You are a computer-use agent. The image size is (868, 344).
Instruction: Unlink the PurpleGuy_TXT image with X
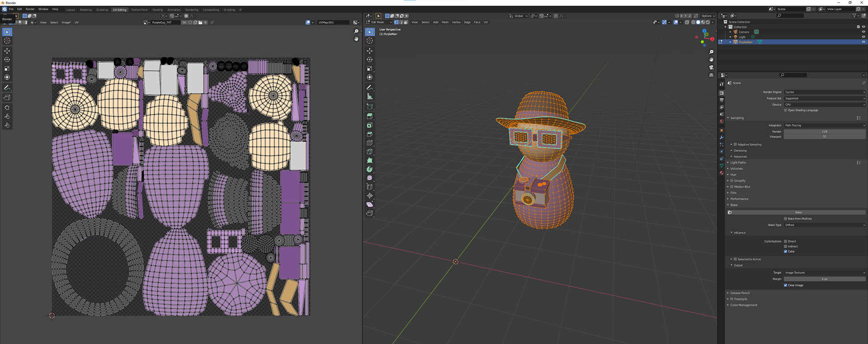(x=206, y=22)
